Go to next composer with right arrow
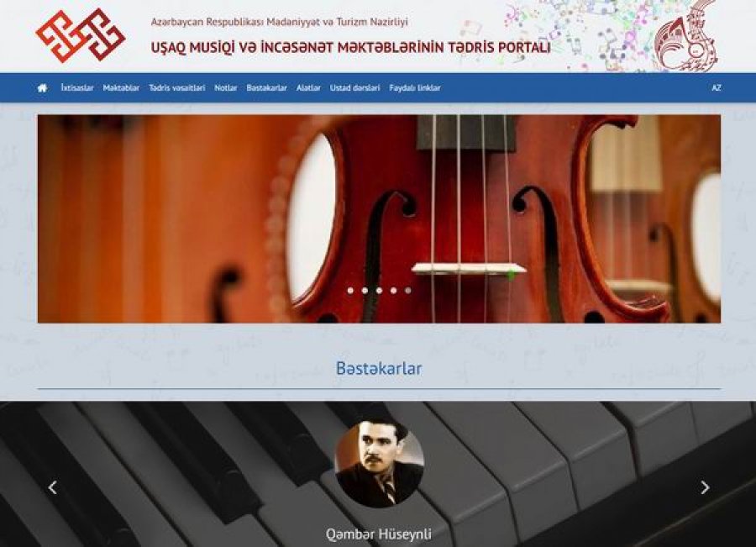The image size is (756, 547). [705, 487]
